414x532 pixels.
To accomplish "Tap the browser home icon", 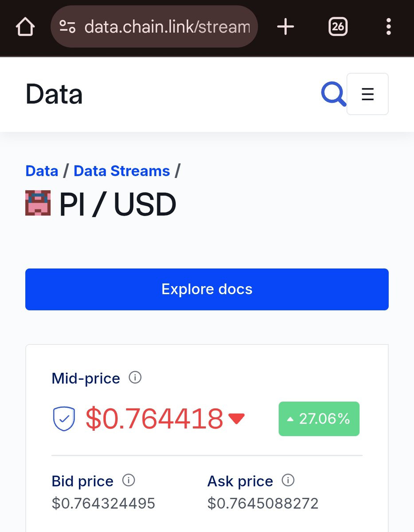I will pyautogui.click(x=25, y=27).
